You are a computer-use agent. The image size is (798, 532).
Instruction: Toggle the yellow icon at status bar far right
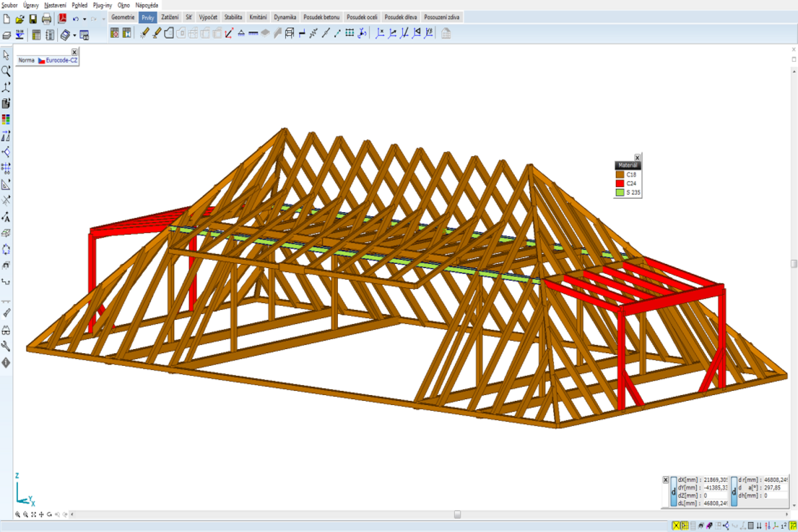point(793,526)
